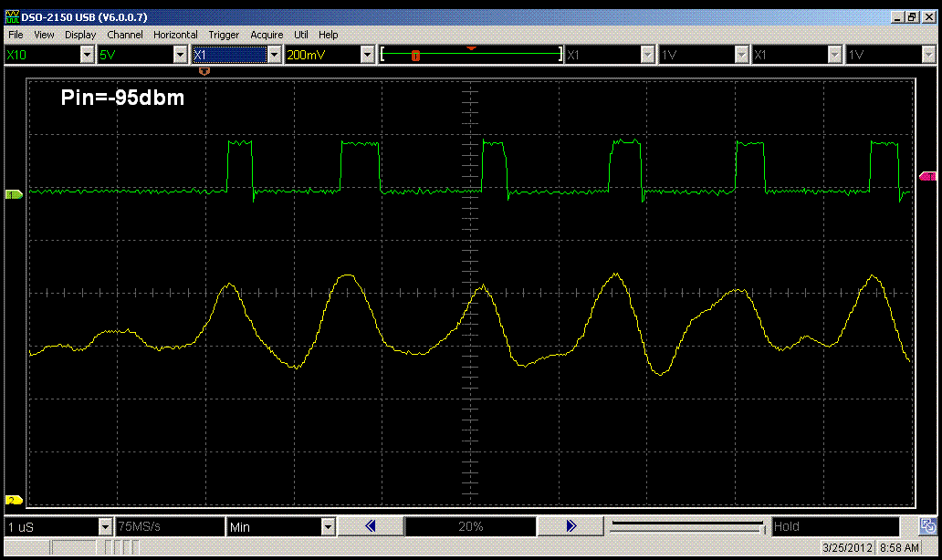This screenshot has height=560, width=942.
Task: Expand the CH2 probe X1 dropdown arrow
Action: (x=274, y=56)
